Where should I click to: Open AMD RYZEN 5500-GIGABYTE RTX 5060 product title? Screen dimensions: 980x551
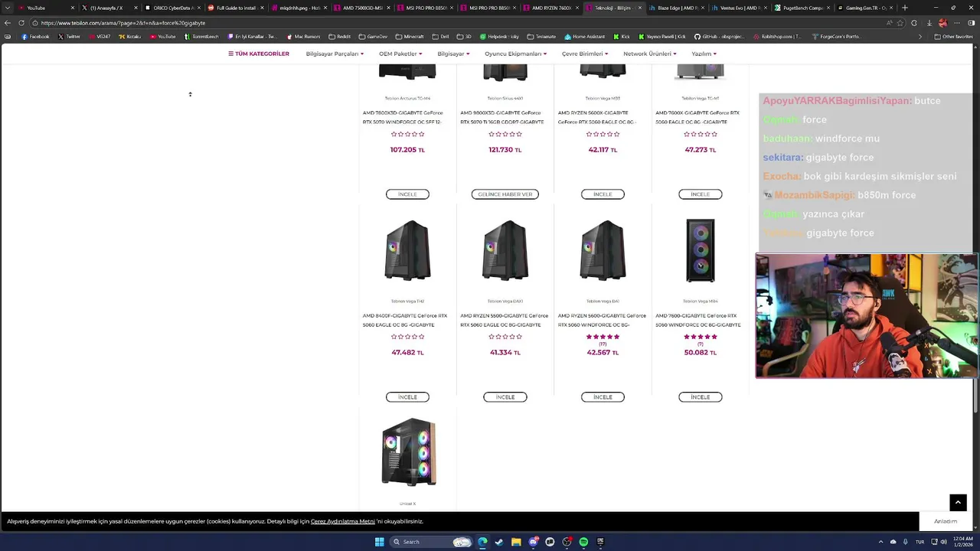tap(504, 320)
